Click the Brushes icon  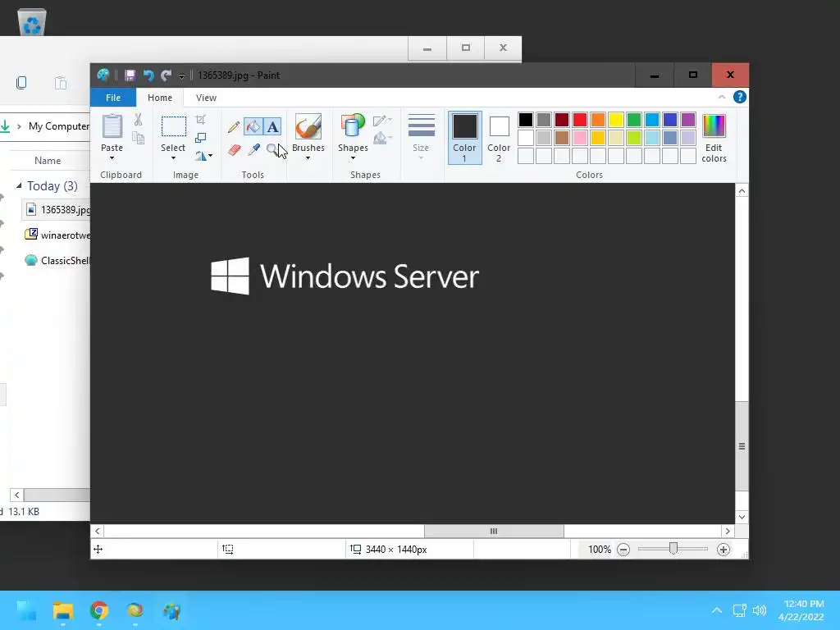click(x=308, y=126)
